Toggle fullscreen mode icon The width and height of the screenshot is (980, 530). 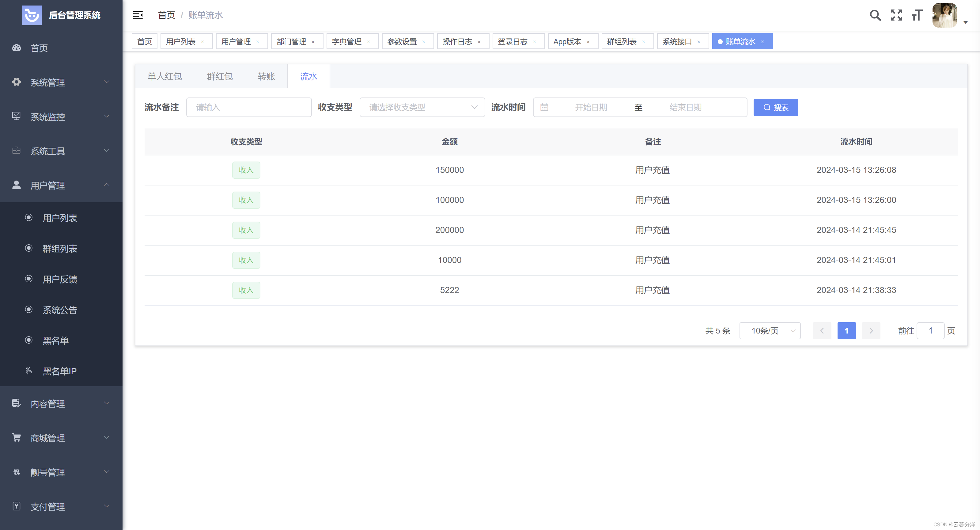[896, 15]
